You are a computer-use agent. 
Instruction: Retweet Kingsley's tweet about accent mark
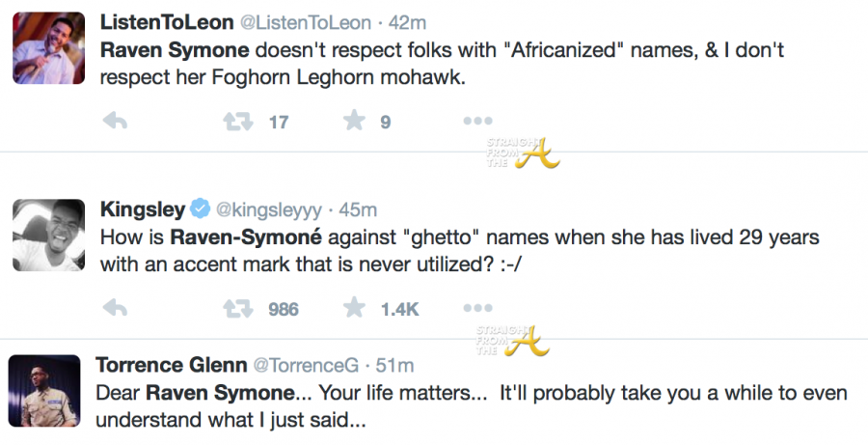pyautogui.click(x=232, y=309)
